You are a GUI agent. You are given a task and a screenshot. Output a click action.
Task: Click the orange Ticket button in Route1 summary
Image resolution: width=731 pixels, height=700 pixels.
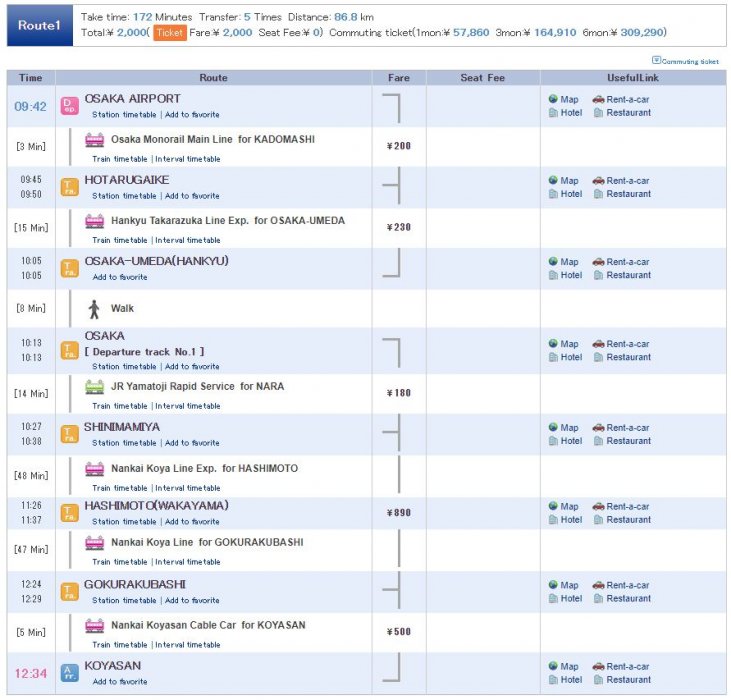pyautogui.click(x=170, y=33)
